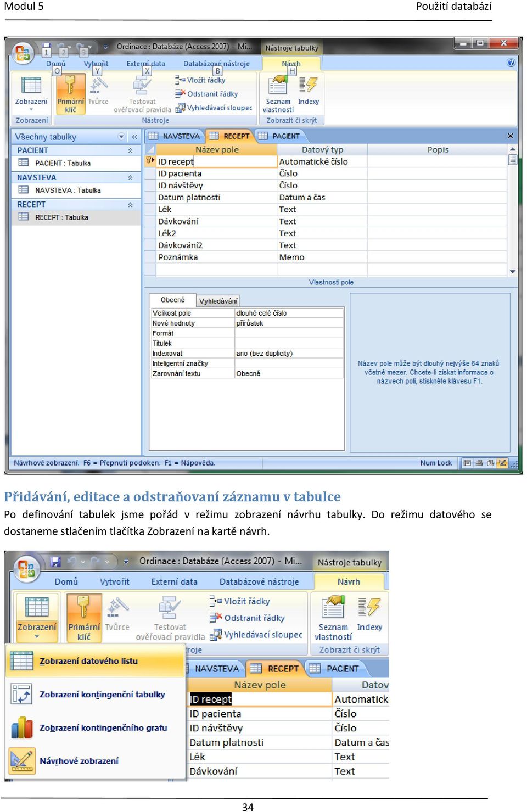Image resolution: width=527 pixels, height=812 pixels.
Task: Click the Save icon in the lower screenshot's toolbar
Action: [x=55, y=561]
